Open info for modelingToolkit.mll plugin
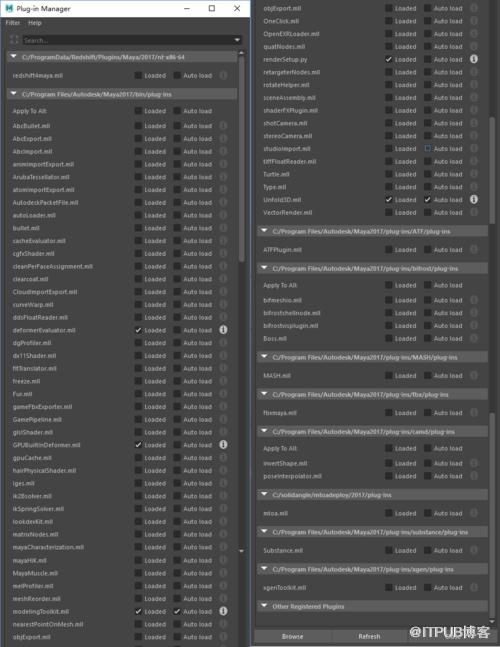 point(223,611)
